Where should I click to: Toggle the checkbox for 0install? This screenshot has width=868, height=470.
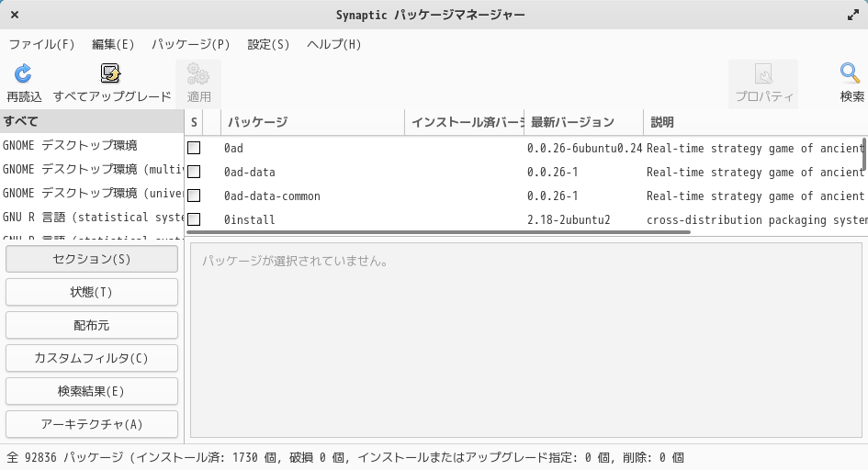point(194,219)
